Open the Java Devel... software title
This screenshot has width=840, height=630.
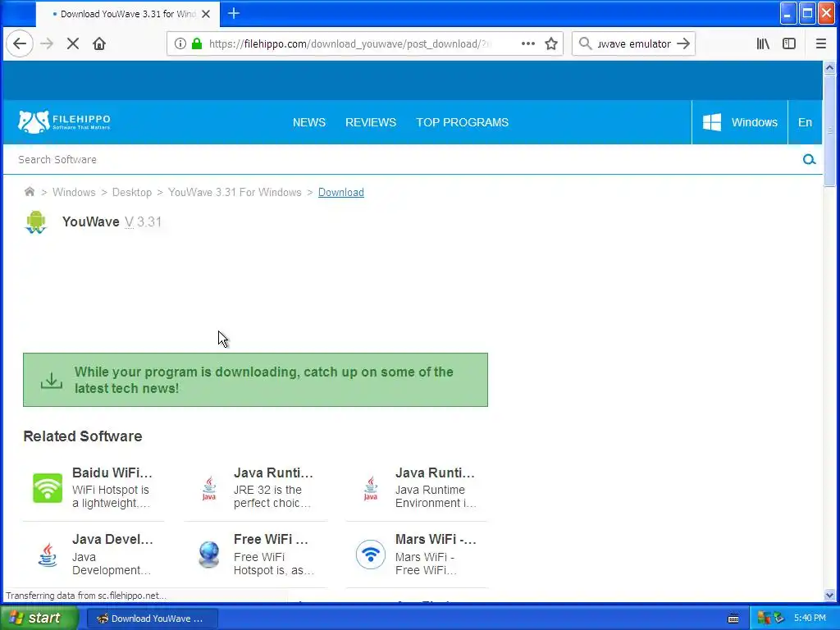pos(112,539)
